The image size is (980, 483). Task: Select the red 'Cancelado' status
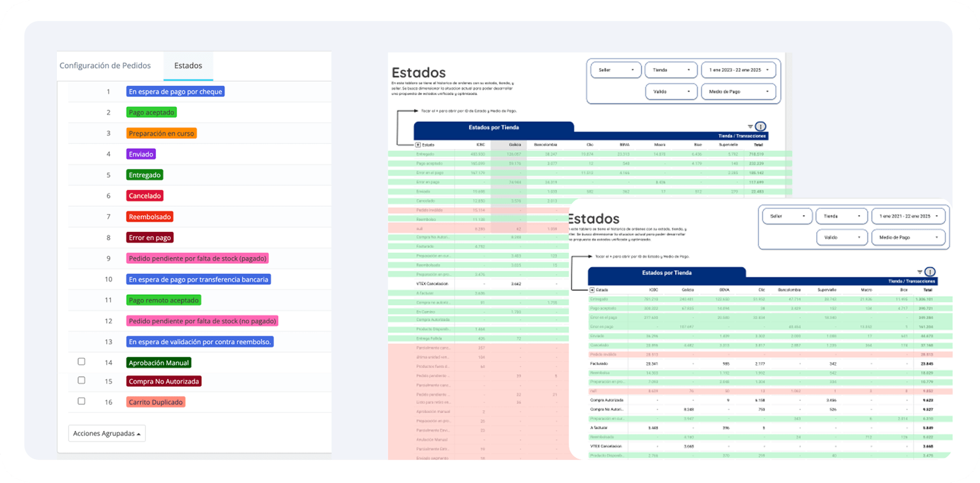145,195
